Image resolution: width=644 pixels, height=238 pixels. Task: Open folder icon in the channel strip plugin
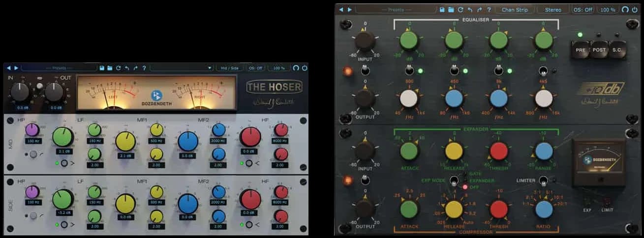point(451,9)
